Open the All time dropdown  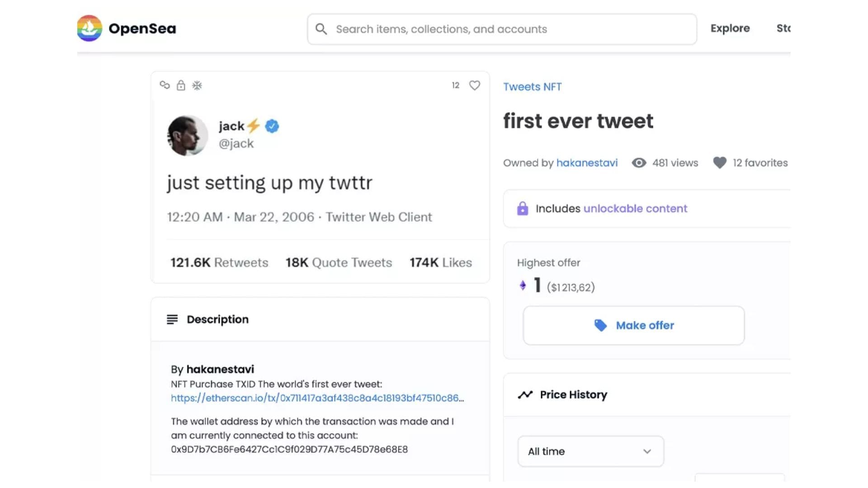tap(590, 451)
